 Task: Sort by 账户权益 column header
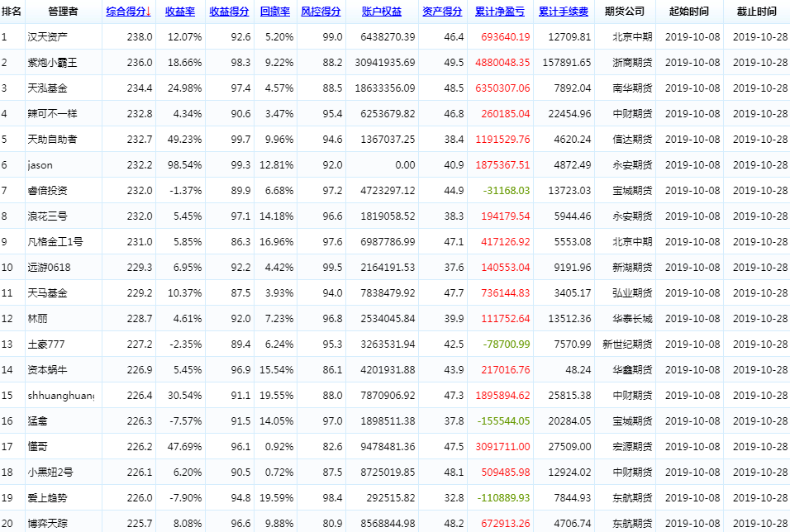click(x=382, y=11)
